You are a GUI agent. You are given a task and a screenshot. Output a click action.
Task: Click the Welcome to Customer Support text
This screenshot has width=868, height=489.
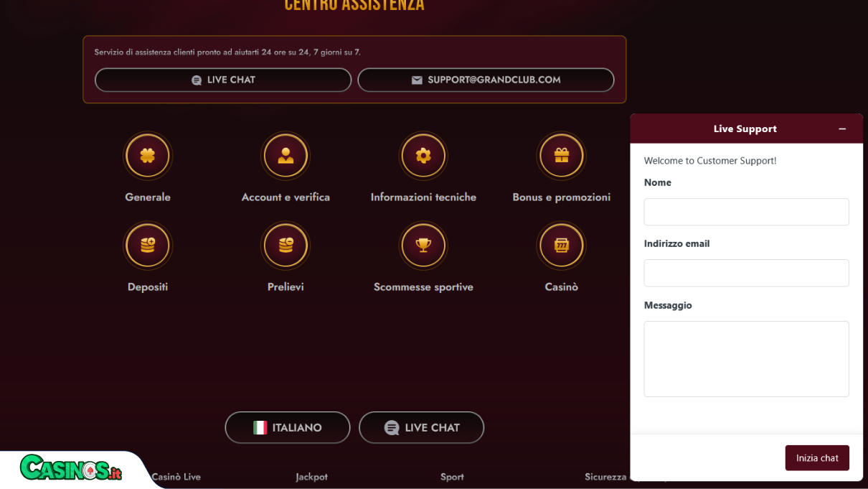[x=710, y=161]
